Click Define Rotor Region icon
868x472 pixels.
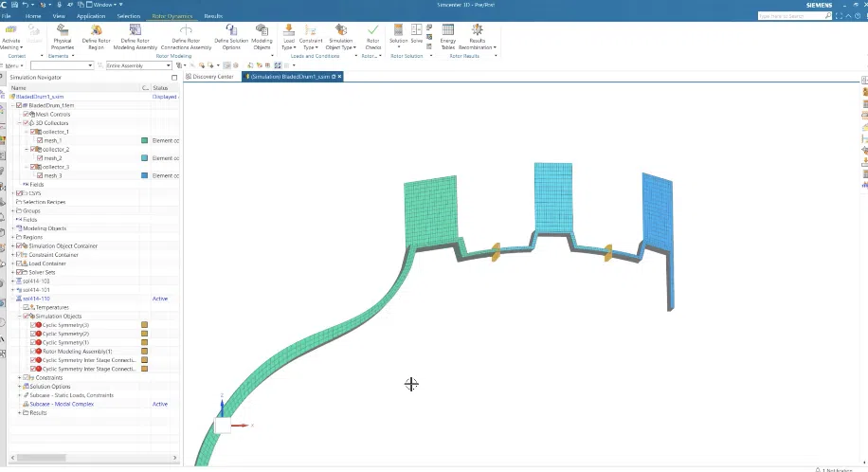pyautogui.click(x=96, y=30)
